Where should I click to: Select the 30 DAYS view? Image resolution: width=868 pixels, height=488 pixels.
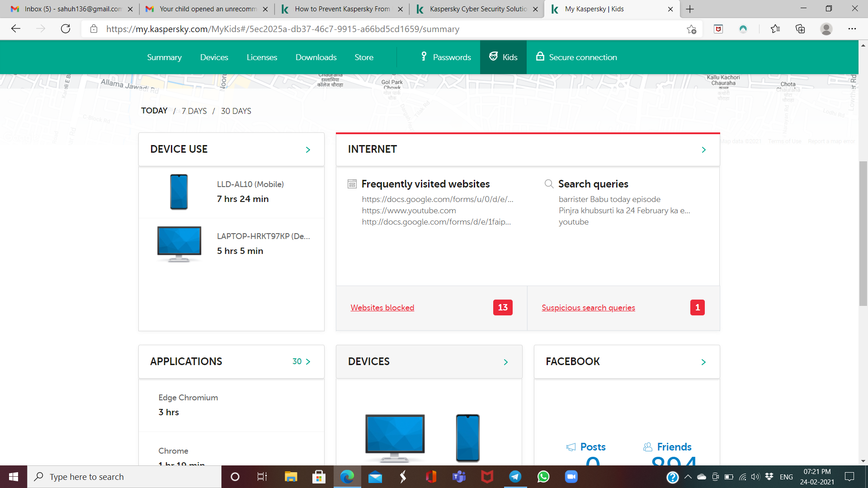pyautogui.click(x=236, y=111)
